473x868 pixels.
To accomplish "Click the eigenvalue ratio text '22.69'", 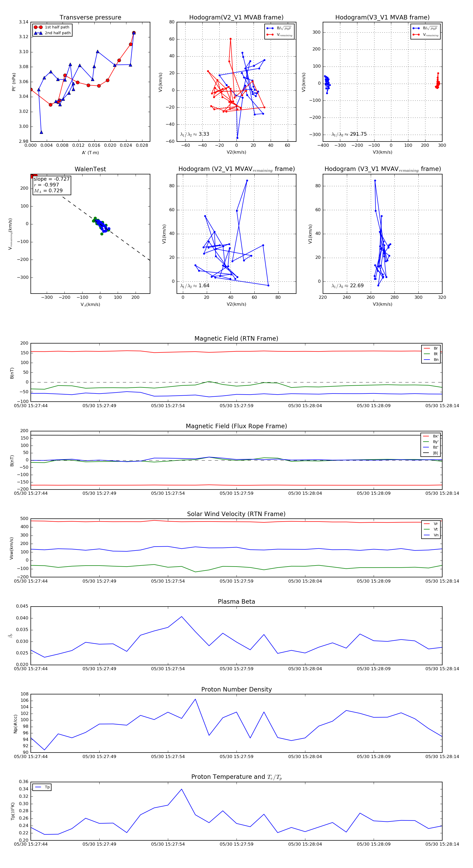I will 357,286.
